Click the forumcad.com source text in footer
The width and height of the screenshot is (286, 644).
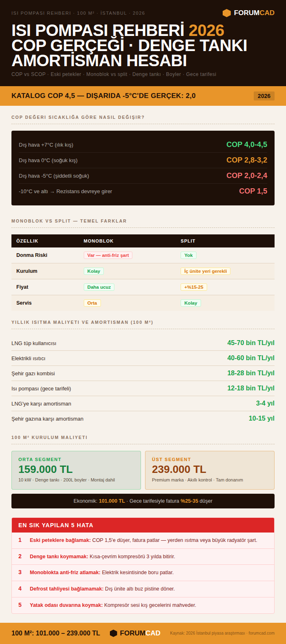(261, 633)
